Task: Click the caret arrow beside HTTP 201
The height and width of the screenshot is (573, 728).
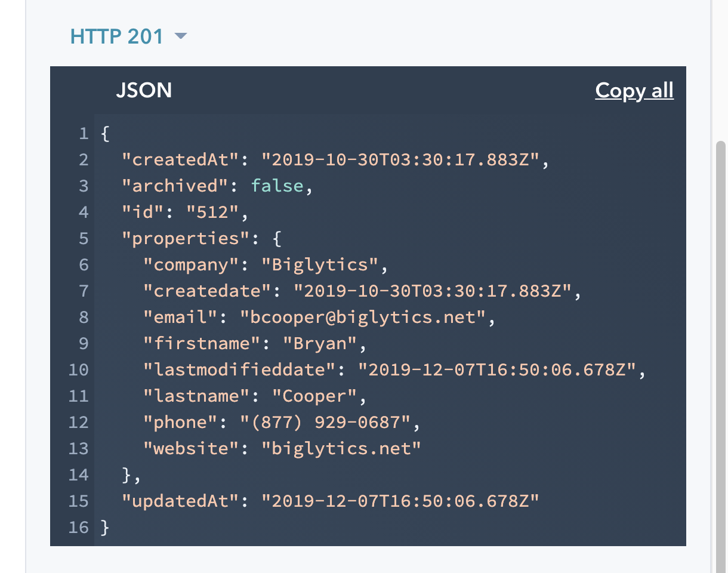Action: (x=181, y=37)
